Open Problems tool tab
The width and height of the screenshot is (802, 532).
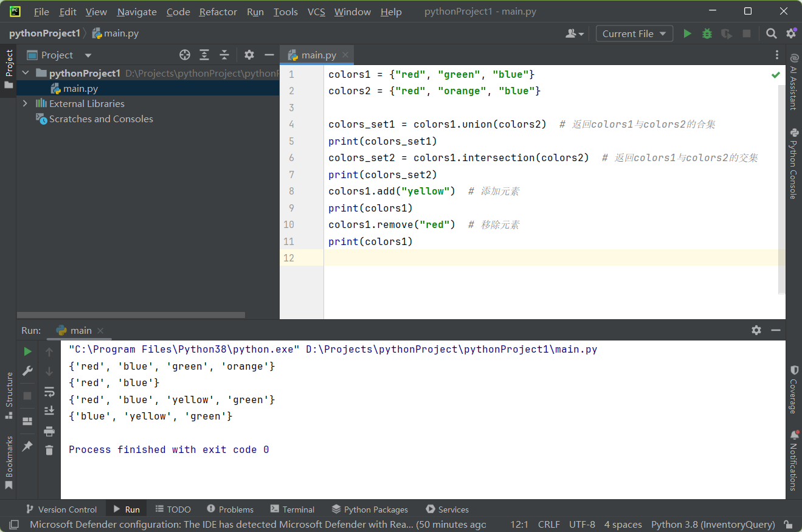click(x=230, y=510)
